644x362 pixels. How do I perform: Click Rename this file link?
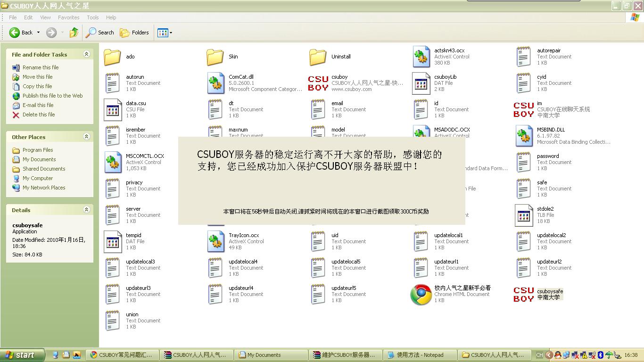tap(41, 67)
